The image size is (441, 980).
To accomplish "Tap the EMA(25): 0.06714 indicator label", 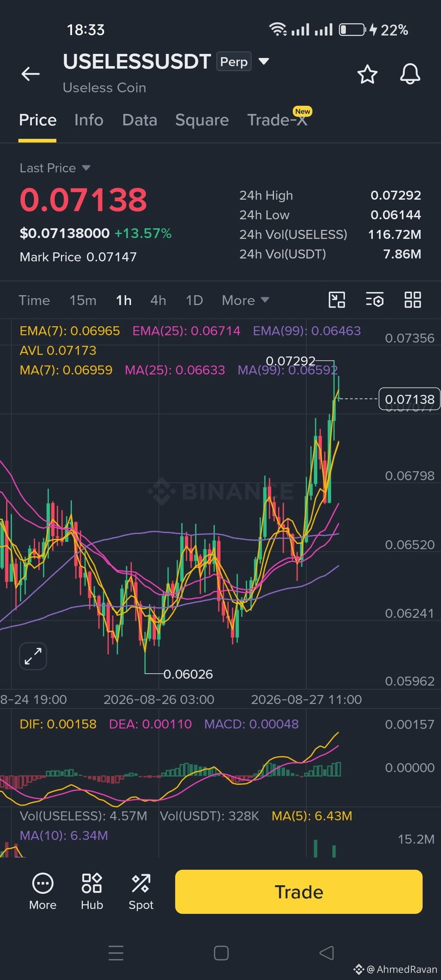I will pyautogui.click(x=186, y=331).
